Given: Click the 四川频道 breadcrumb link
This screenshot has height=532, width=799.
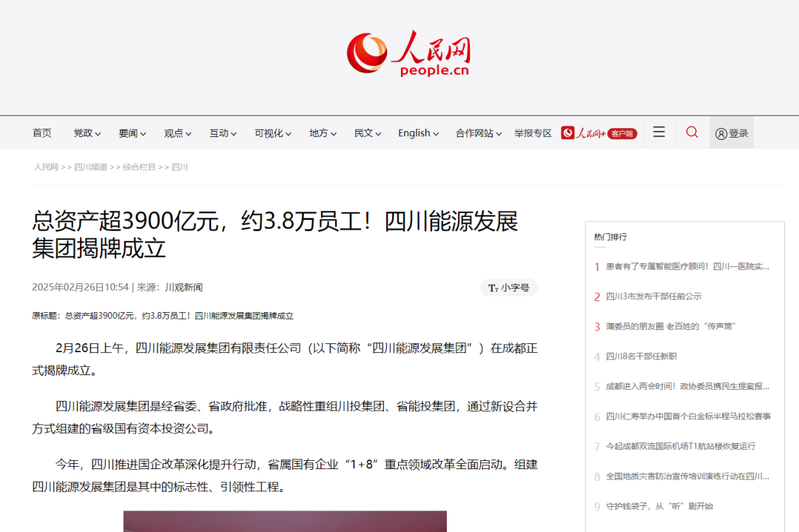Looking at the screenshot, I should tap(90, 167).
